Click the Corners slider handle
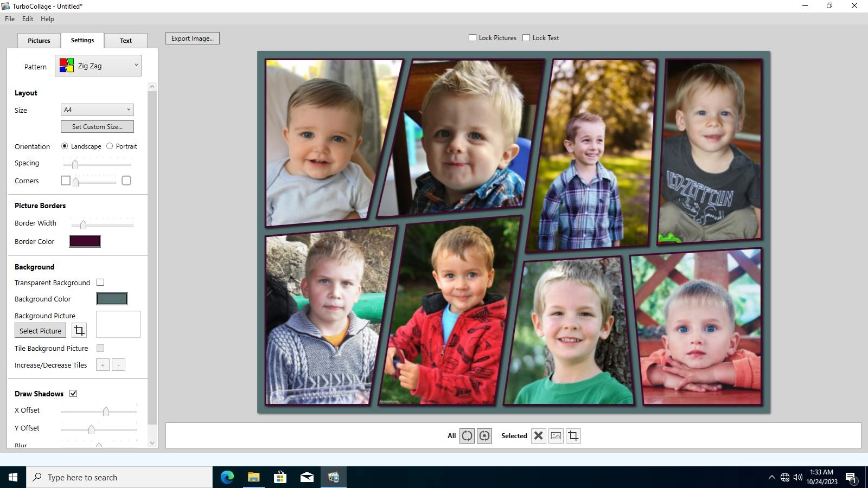Screen dimensions: 868x488 [x=76, y=182]
